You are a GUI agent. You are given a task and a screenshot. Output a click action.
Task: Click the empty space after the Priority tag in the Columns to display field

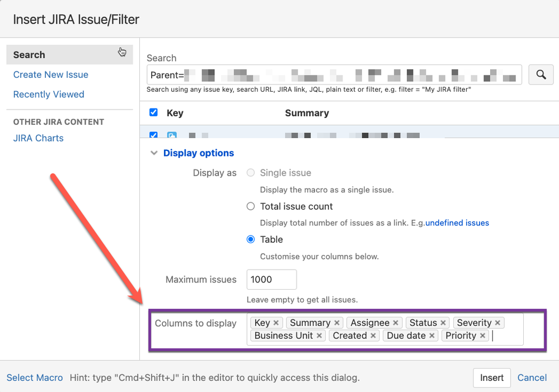pos(507,336)
